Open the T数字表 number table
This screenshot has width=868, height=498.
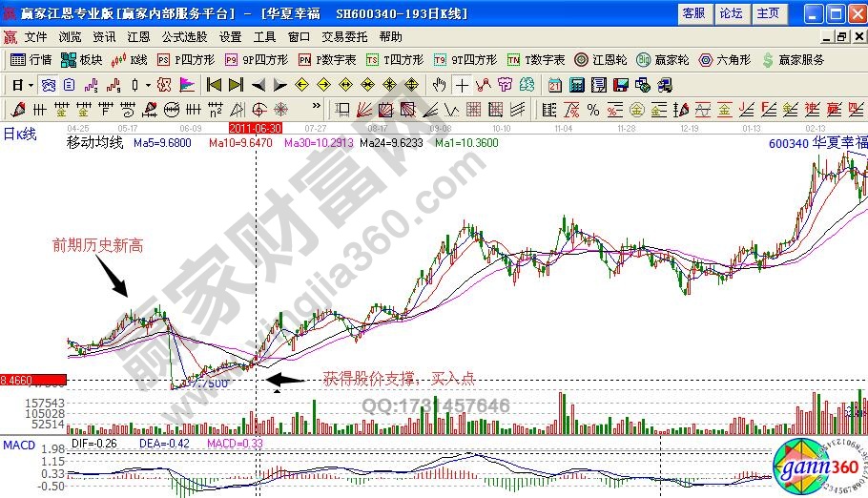(536, 59)
